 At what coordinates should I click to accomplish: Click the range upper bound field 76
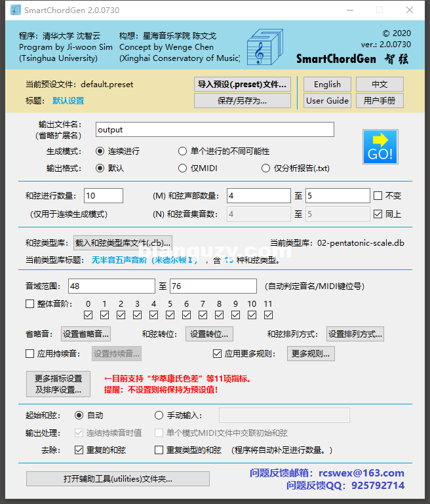213,286
